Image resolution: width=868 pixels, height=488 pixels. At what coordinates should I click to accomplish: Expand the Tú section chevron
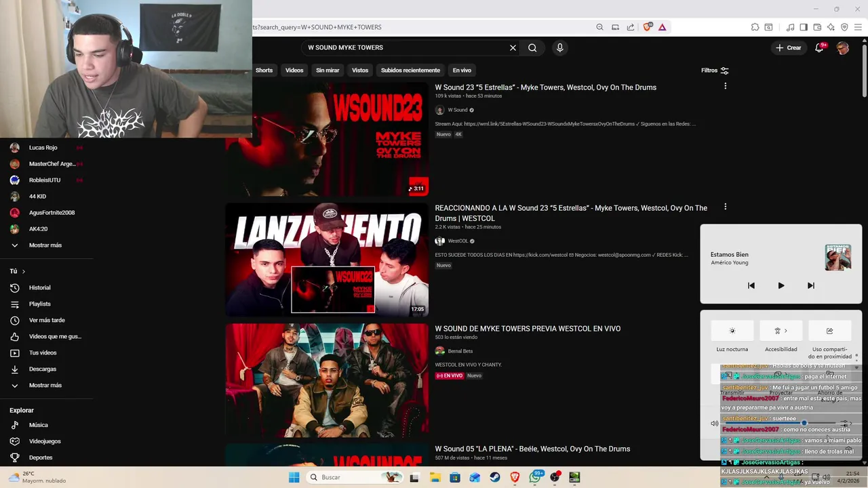pos(23,271)
